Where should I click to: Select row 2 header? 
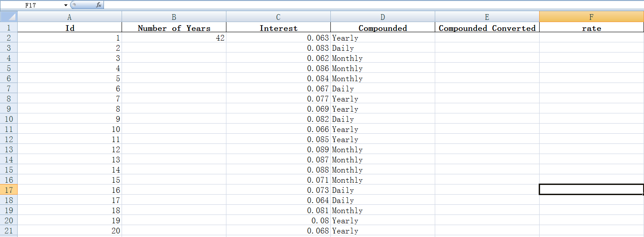tap(9, 38)
